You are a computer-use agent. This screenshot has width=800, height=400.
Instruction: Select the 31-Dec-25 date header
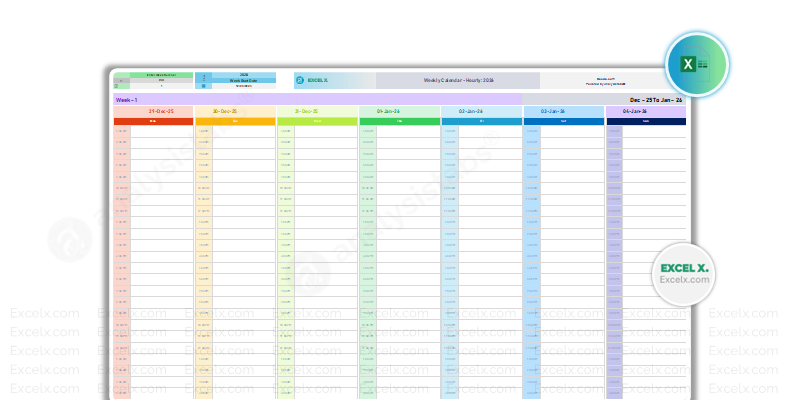(317, 111)
